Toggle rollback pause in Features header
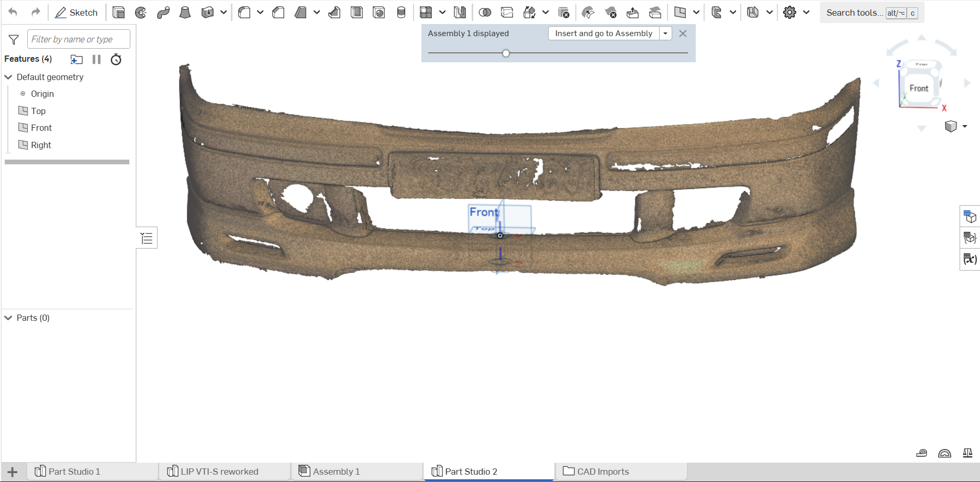The height and width of the screenshot is (482, 980). pyautogui.click(x=96, y=59)
